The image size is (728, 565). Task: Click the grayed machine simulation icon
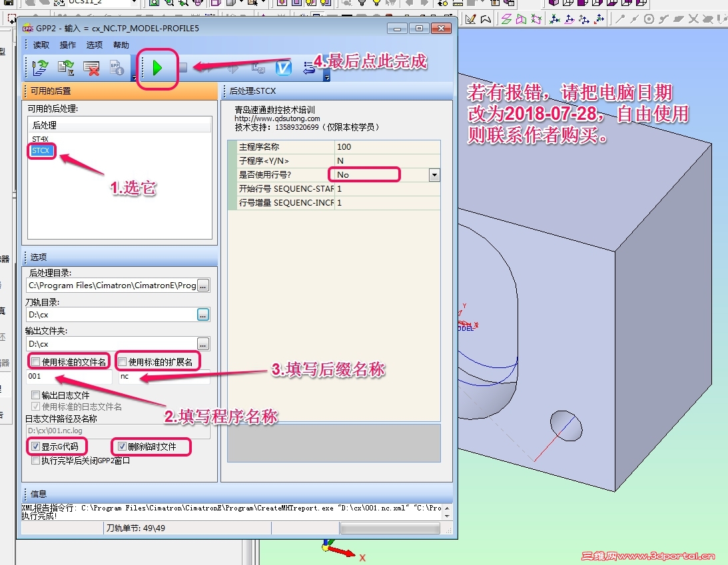tap(258, 68)
